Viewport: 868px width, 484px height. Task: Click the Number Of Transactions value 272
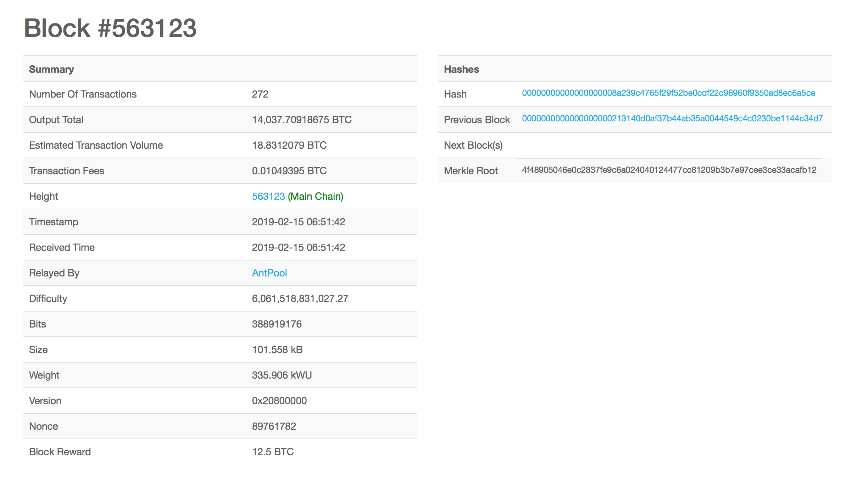pos(260,94)
